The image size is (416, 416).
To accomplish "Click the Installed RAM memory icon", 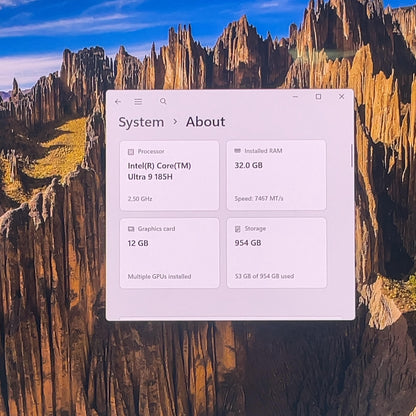I will pyautogui.click(x=237, y=151).
